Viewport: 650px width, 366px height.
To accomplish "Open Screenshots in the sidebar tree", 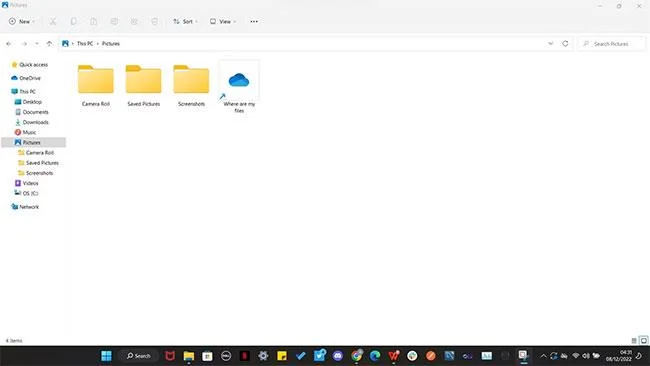I will pos(35,173).
